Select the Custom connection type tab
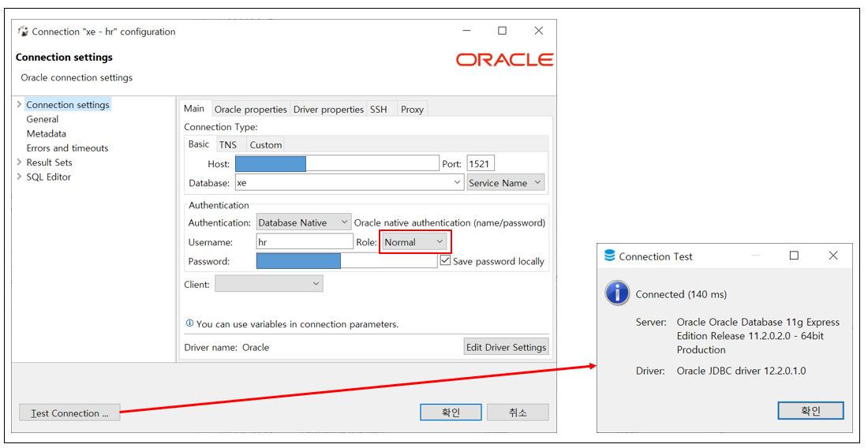 pos(266,145)
